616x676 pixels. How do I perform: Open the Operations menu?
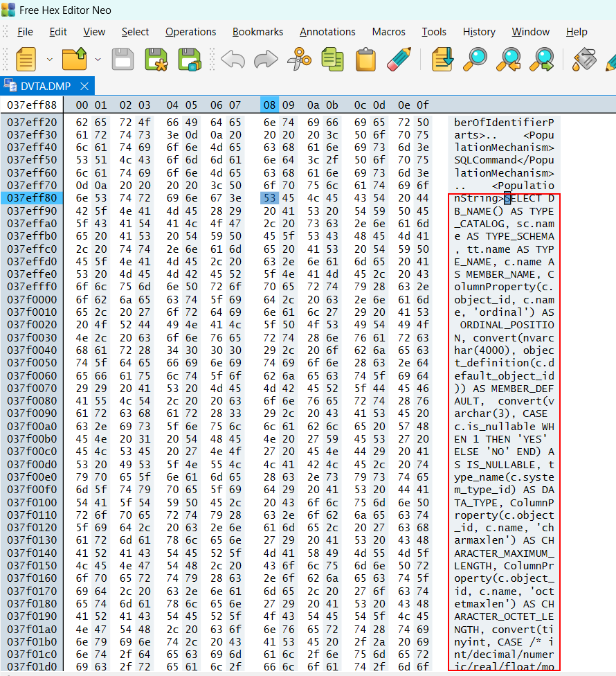pyautogui.click(x=190, y=32)
